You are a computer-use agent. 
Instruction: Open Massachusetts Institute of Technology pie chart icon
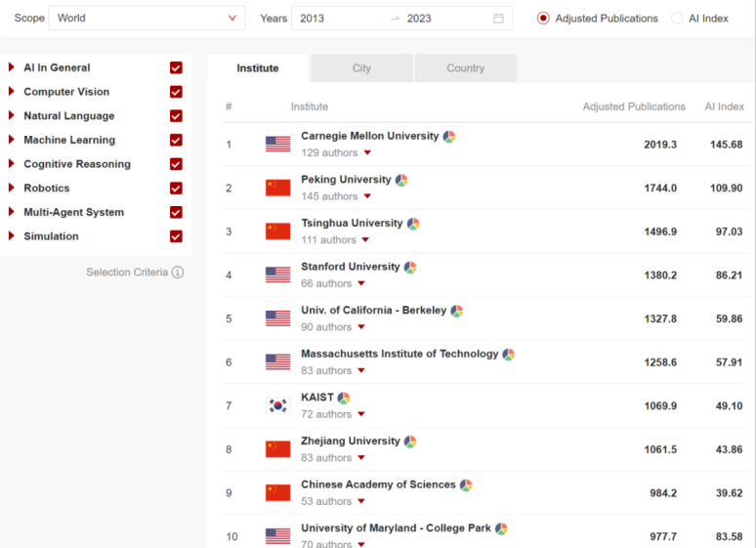pyautogui.click(x=508, y=355)
